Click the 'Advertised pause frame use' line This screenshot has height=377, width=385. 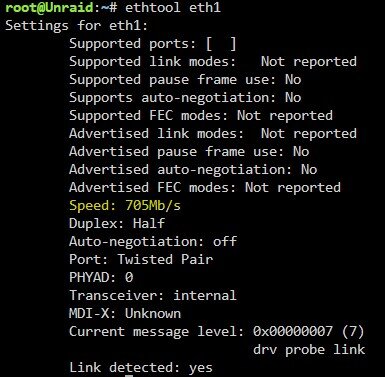pyautogui.click(x=189, y=152)
